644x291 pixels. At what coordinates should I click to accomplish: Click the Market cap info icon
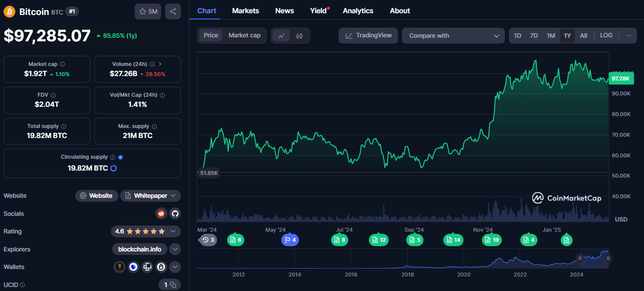pos(63,64)
